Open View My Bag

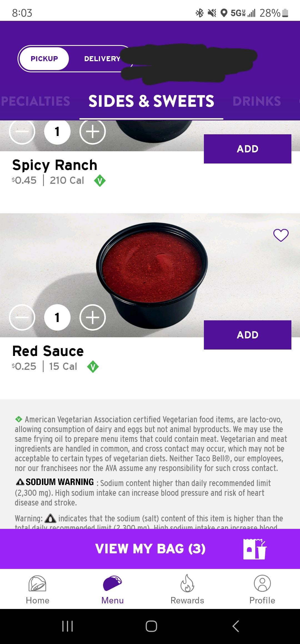[x=150, y=549]
